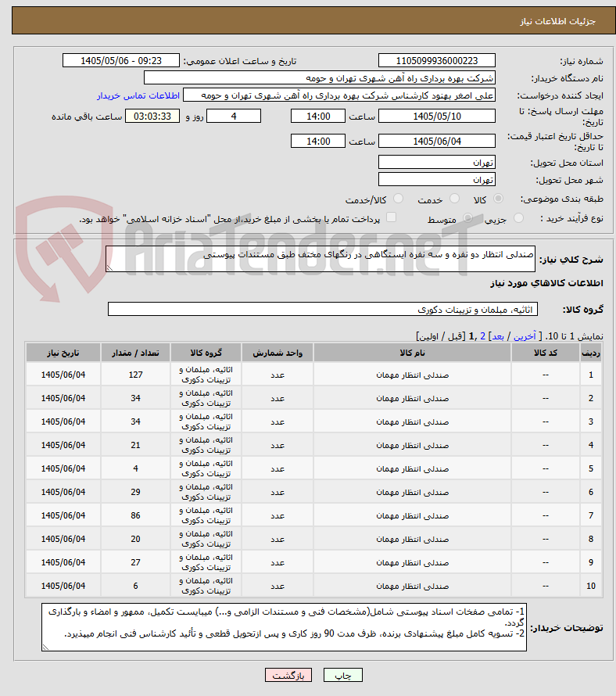Image resolution: width=616 pixels, height=696 pixels.
Task: Select the کالا/خدمت radio button
Action: pyautogui.click(x=398, y=199)
